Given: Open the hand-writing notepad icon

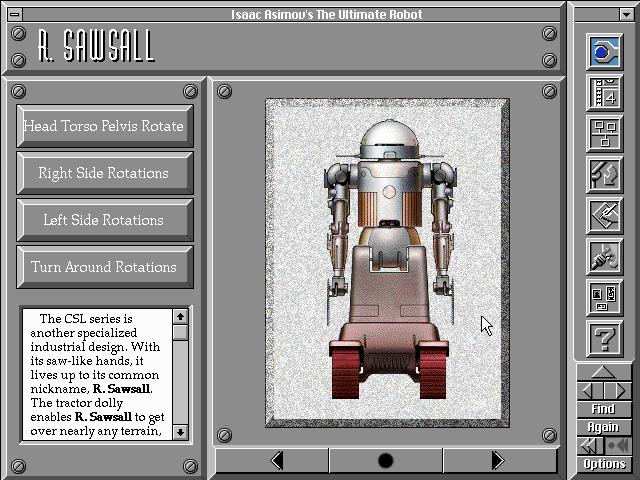Looking at the screenshot, I should [604, 216].
